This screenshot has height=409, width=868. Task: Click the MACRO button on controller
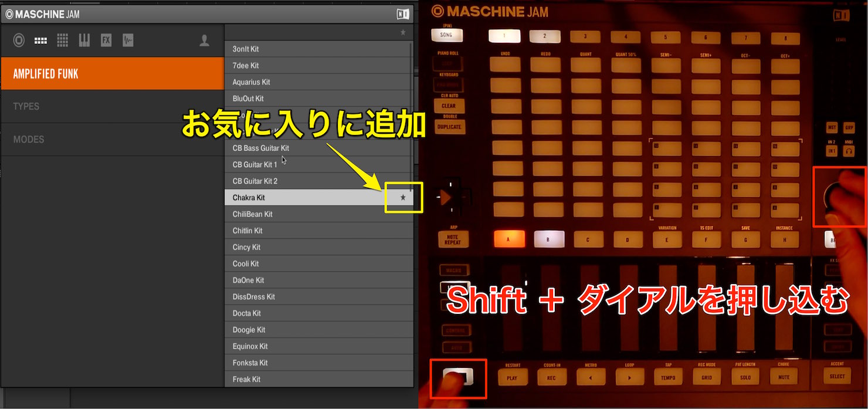(x=454, y=271)
